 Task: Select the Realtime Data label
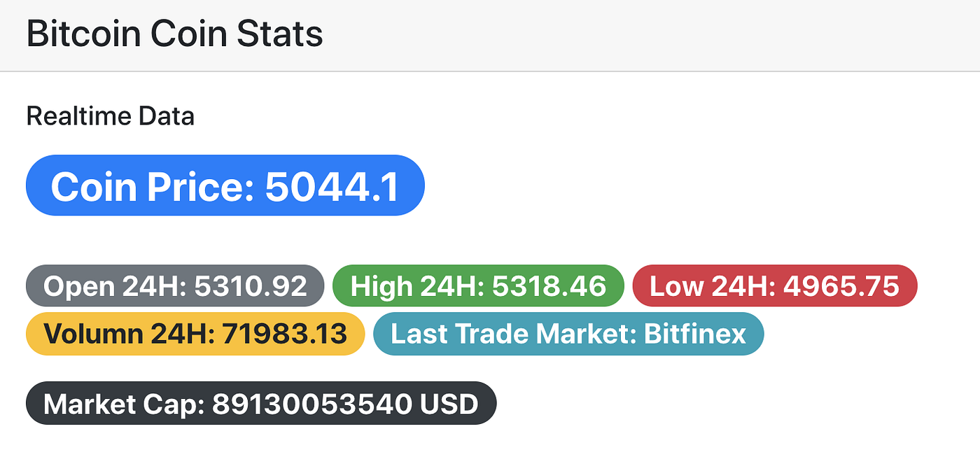coord(110,116)
